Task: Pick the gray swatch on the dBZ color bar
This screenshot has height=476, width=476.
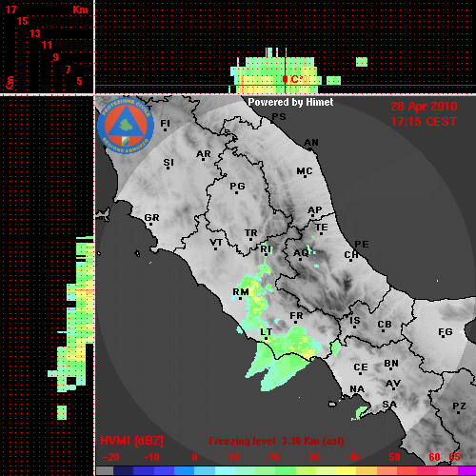Action: click(105, 471)
